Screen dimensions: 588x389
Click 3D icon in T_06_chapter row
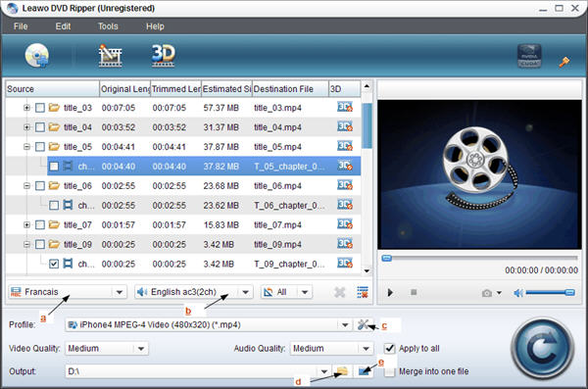(345, 205)
